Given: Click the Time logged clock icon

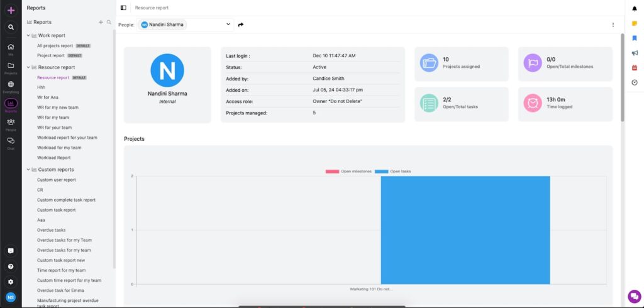Looking at the screenshot, I should 533,103.
